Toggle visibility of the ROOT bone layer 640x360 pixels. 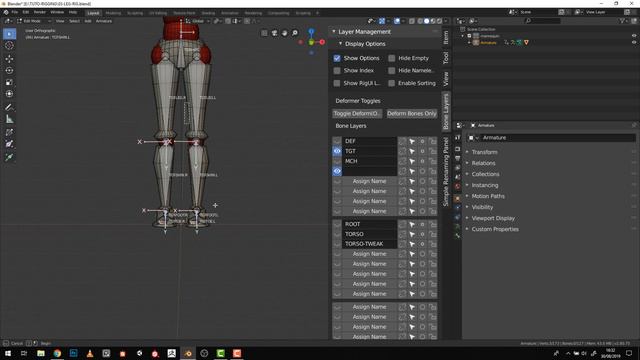pyautogui.click(x=337, y=224)
